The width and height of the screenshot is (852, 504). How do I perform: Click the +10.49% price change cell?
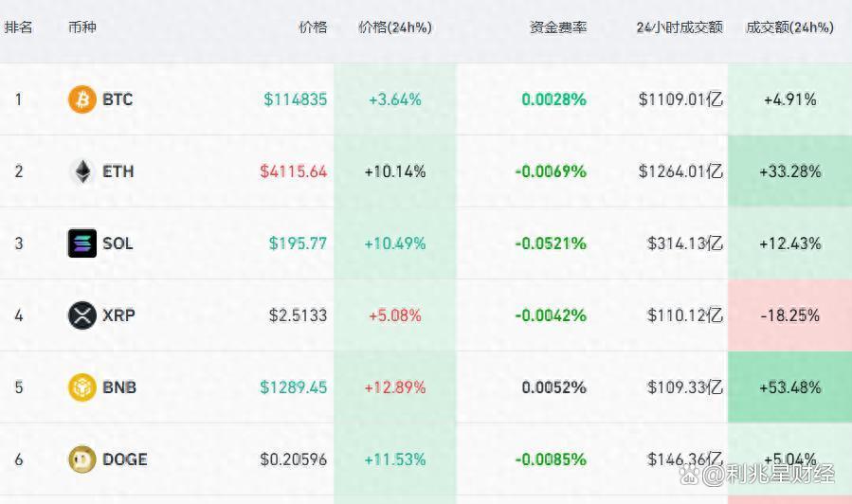(395, 243)
